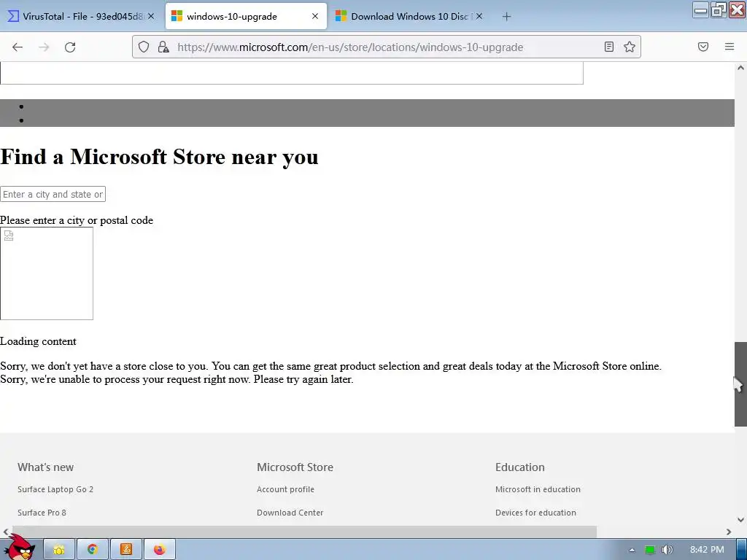
Task: Focus the URL address bar
Action: pos(385,47)
